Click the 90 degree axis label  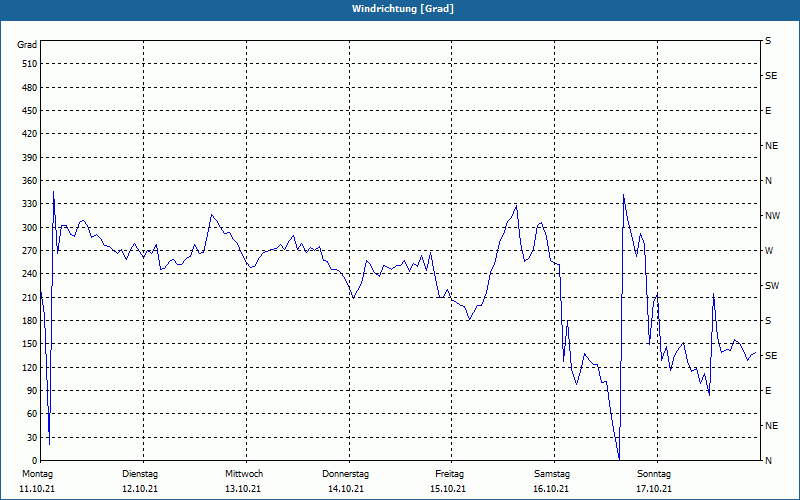32,391
